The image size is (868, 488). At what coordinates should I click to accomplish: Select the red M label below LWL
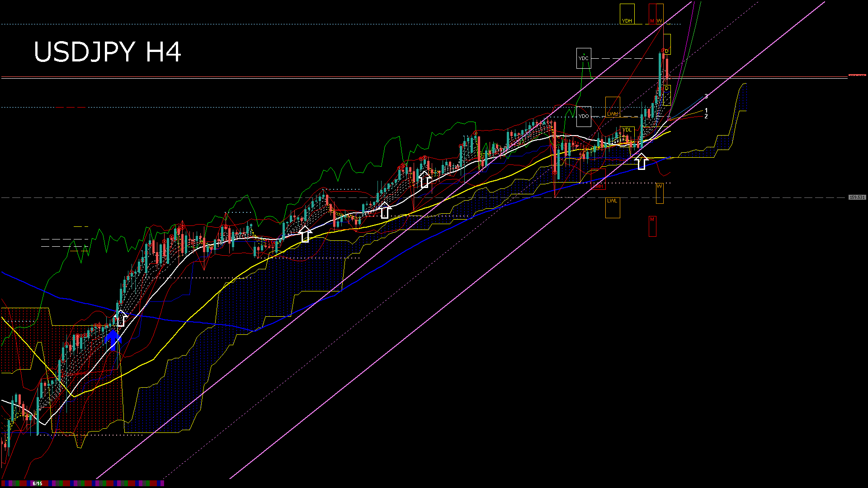point(652,226)
